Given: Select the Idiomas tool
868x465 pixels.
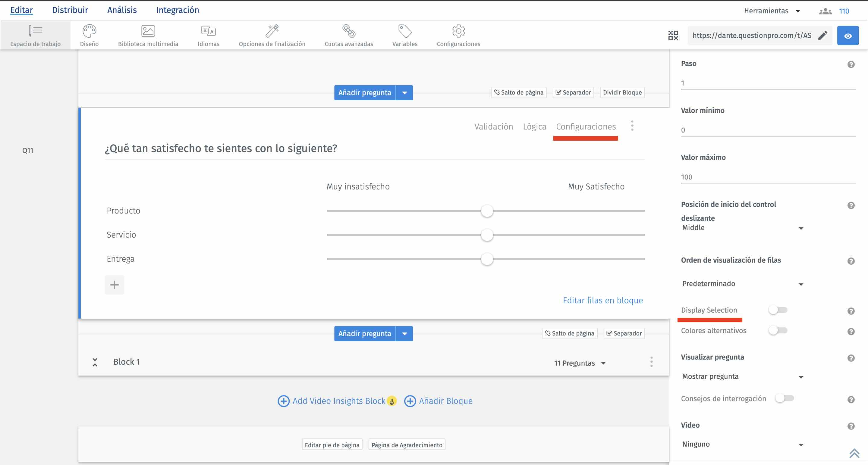Looking at the screenshot, I should point(208,35).
